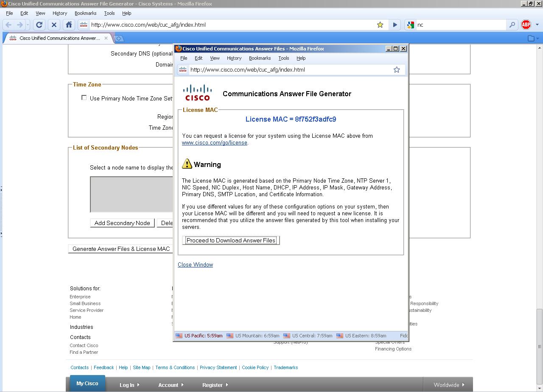This screenshot has width=543, height=392.
Task: Open Bookmarks menu in the popup window
Action: [260, 58]
